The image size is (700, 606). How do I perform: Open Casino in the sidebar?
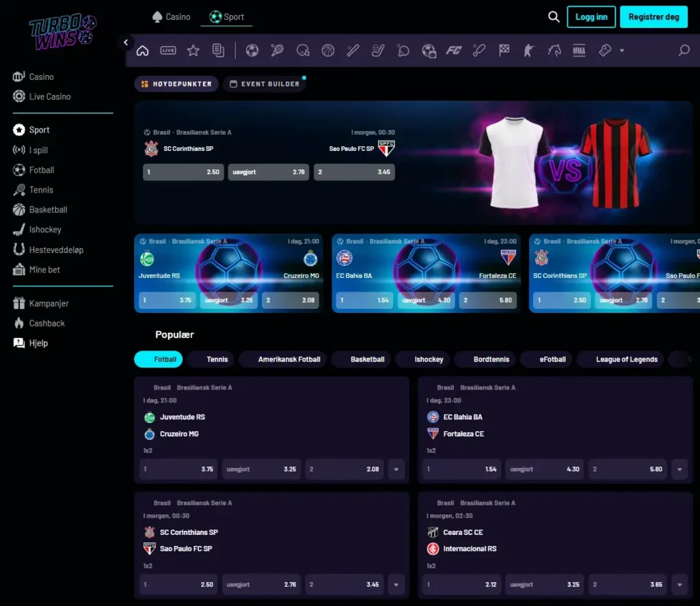pyautogui.click(x=33, y=77)
